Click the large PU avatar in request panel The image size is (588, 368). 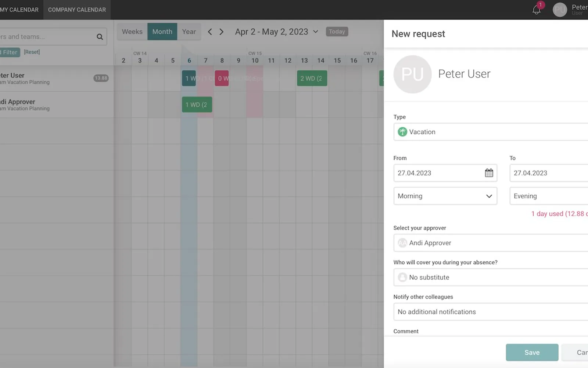click(x=412, y=74)
